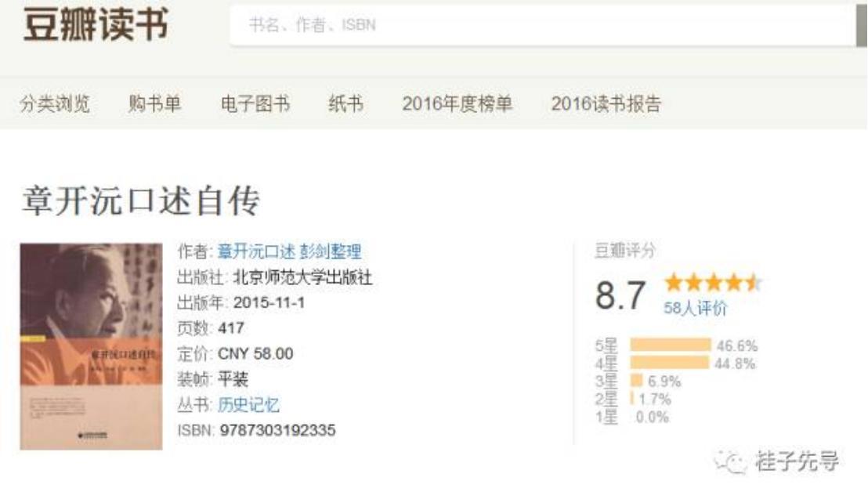Click the book cover thumbnail
This screenshot has width=868, height=499.
coord(91,345)
